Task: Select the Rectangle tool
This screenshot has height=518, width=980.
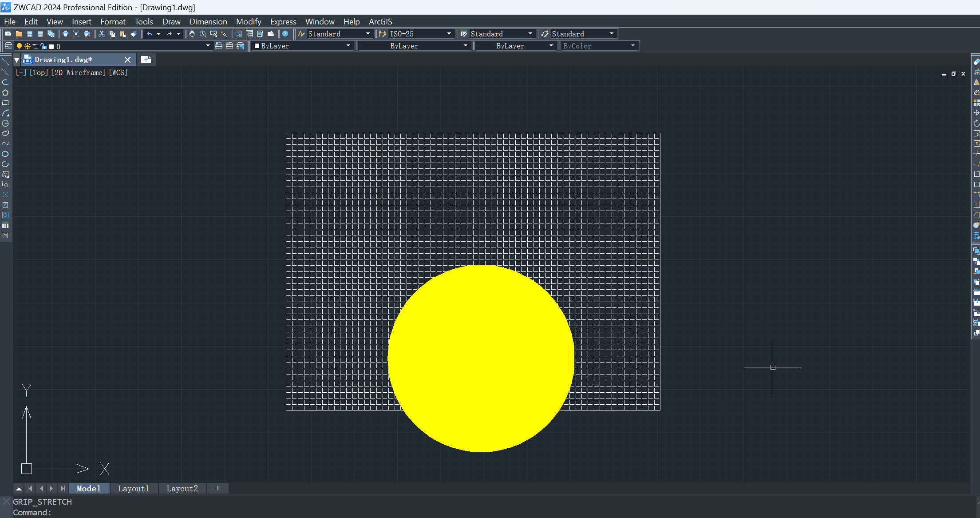Action: (5, 103)
